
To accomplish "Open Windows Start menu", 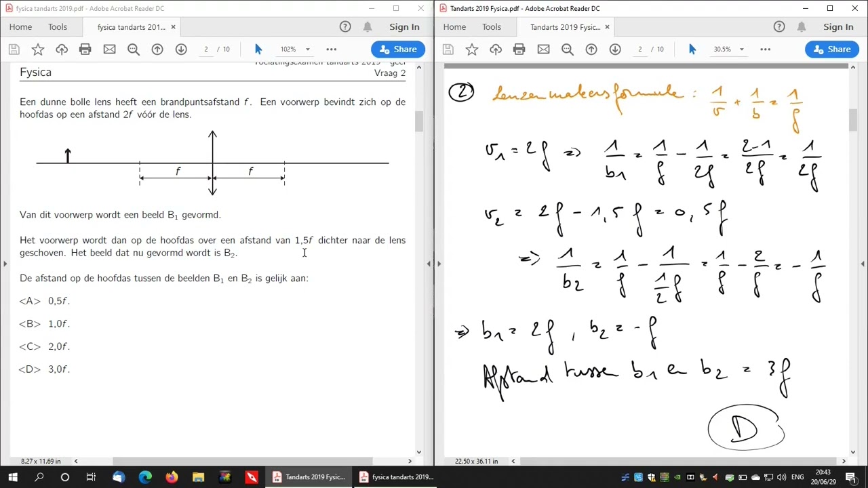I will pos(13,477).
